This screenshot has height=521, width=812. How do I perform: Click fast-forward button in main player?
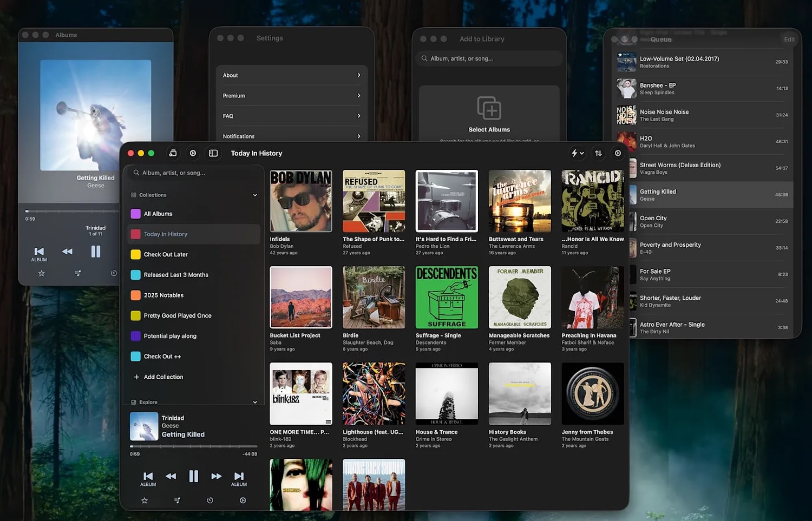pyautogui.click(x=217, y=476)
